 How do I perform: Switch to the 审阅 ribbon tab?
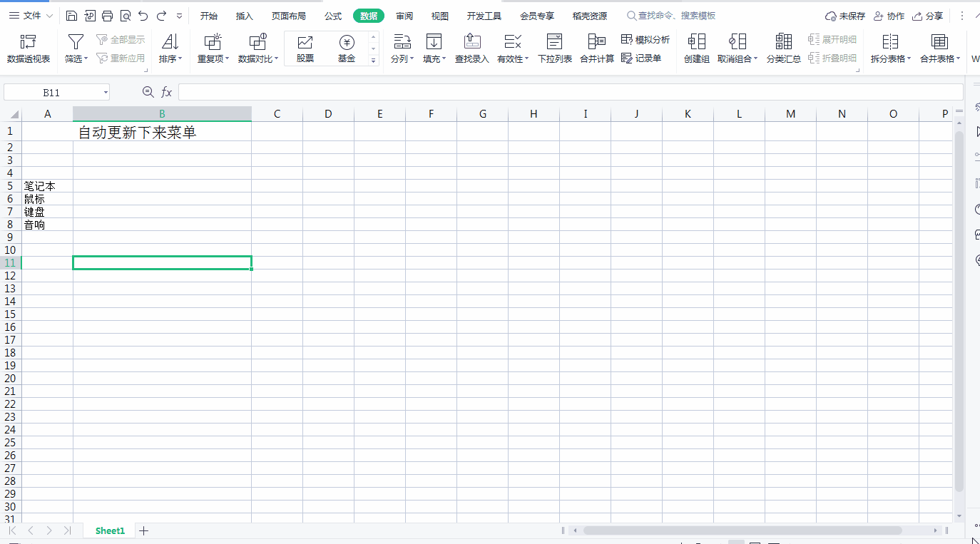(x=404, y=16)
